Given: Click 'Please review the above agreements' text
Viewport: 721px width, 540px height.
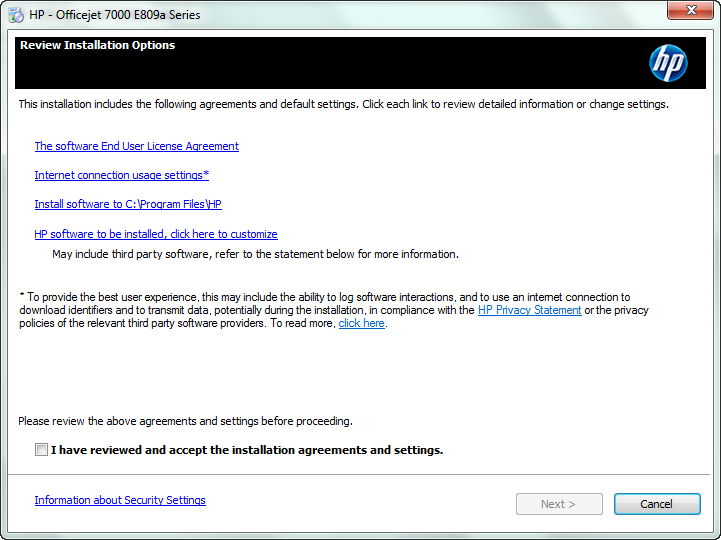Looking at the screenshot, I should click(185, 421).
